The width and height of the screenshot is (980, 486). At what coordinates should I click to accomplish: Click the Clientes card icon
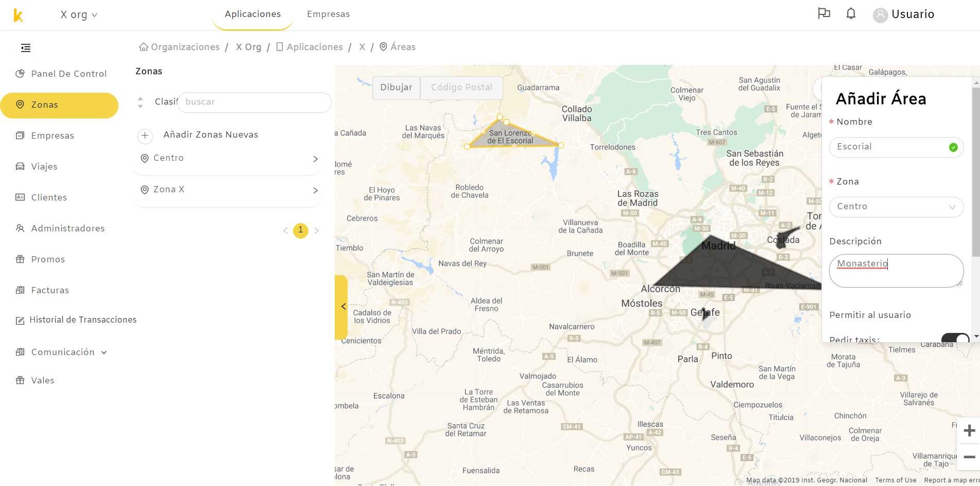[x=20, y=197]
